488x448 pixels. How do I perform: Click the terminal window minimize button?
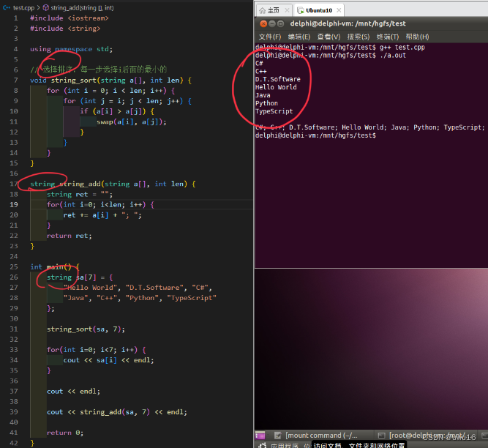click(x=272, y=23)
